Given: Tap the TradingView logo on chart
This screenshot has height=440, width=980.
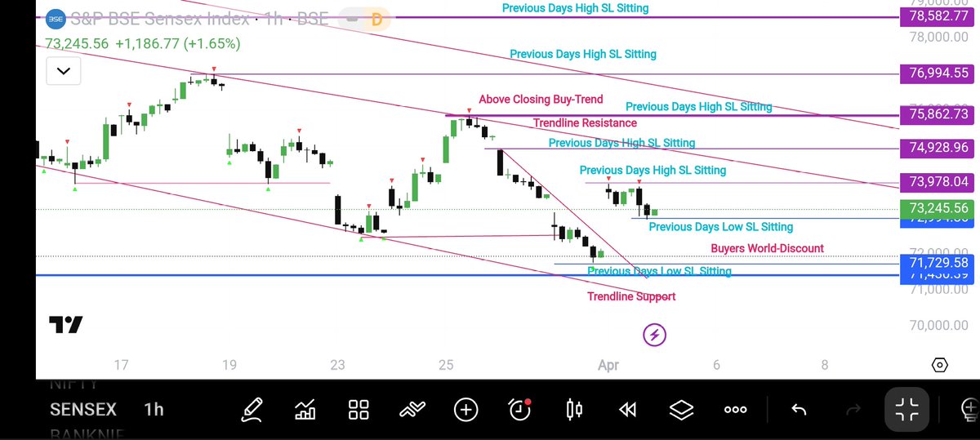Looking at the screenshot, I should 65,325.
